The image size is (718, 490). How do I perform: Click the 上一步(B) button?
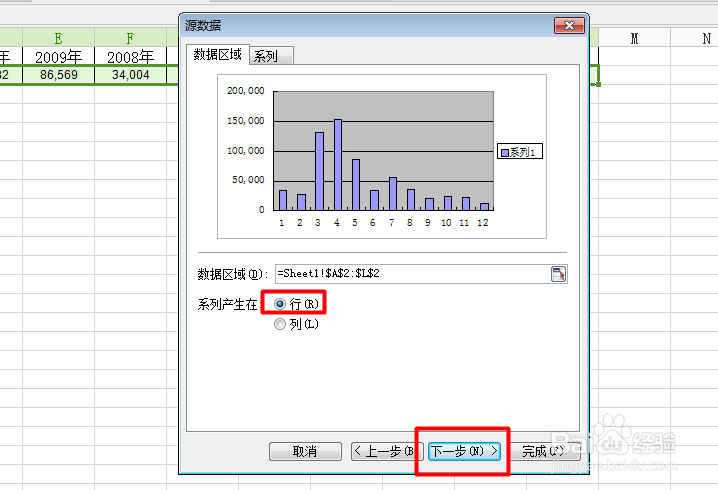coord(385,451)
